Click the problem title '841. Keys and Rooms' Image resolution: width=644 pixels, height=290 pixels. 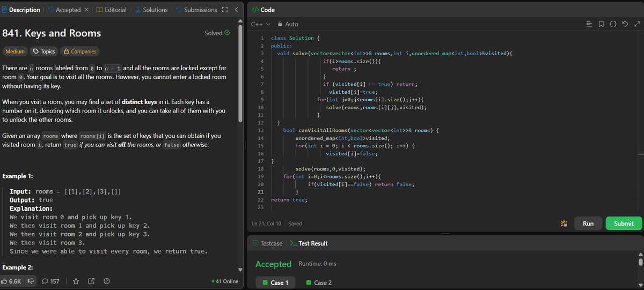pos(52,33)
